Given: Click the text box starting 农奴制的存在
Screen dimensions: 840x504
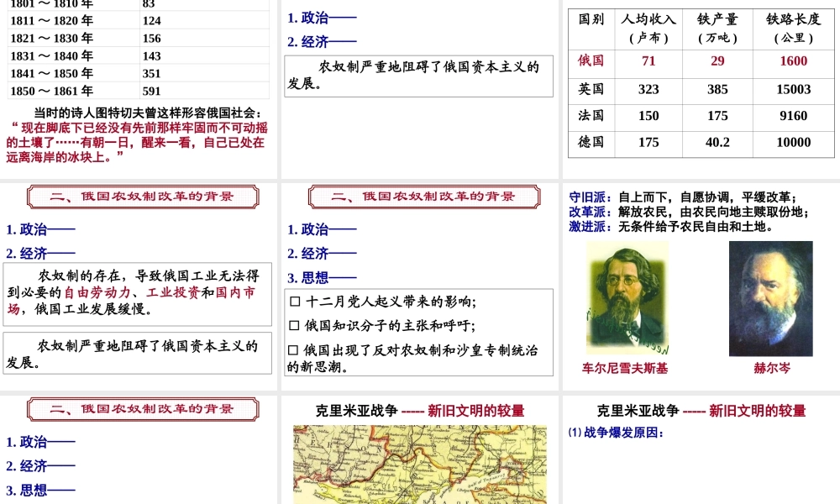Looking at the screenshot, I should (x=138, y=294).
